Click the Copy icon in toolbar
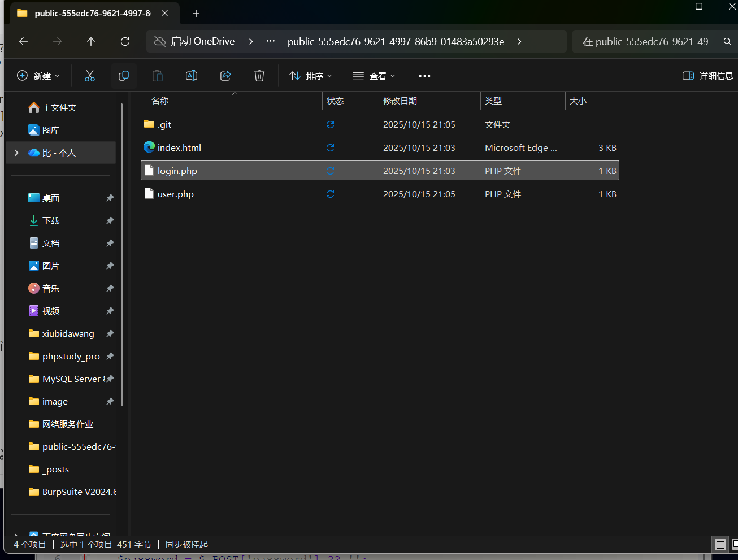The width and height of the screenshot is (738, 560). pos(124,76)
